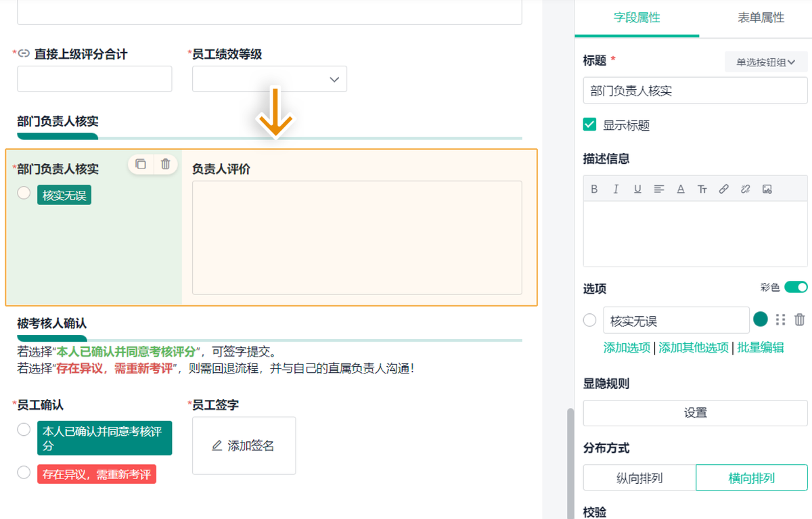The width and height of the screenshot is (812, 519).
Task: Open the color swatch for 核实无误 option
Action: pyautogui.click(x=761, y=319)
